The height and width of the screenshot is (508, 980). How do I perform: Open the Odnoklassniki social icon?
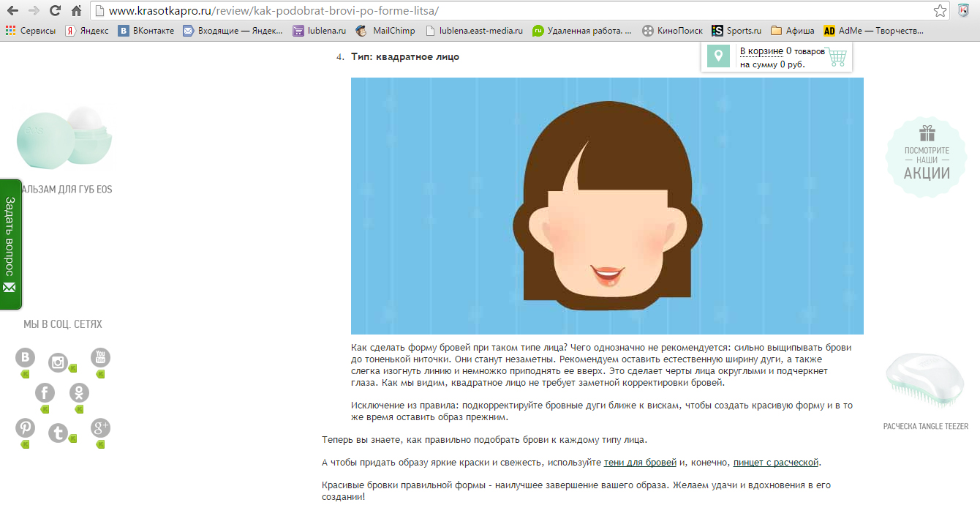point(79,393)
